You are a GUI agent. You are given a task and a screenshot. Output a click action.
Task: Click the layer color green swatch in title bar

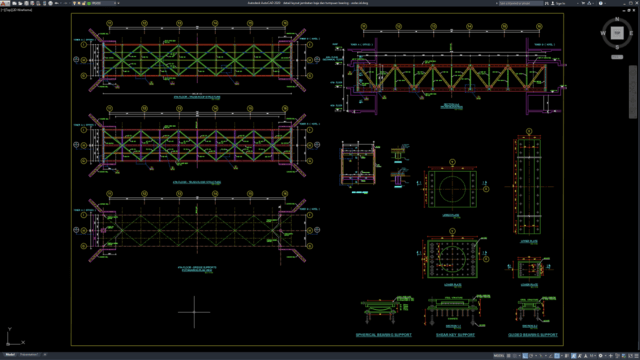(89, 3)
